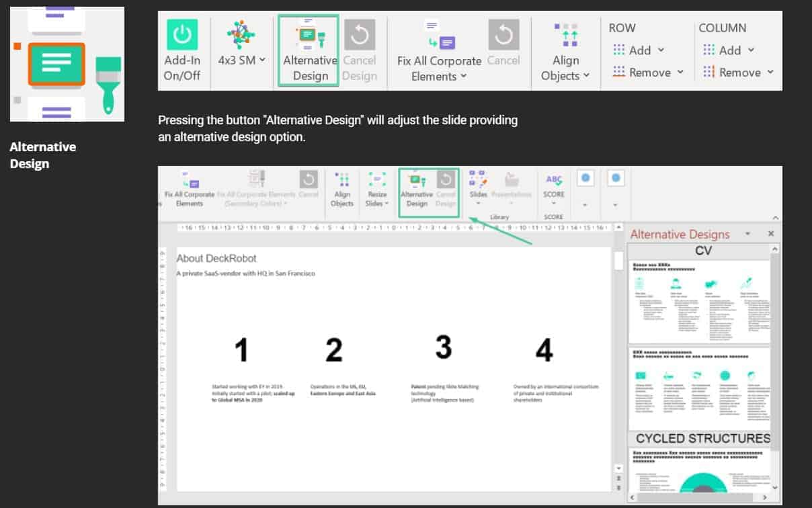Click slide editor scroll down arrow
This screenshot has width=812, height=508.
pyautogui.click(x=618, y=467)
